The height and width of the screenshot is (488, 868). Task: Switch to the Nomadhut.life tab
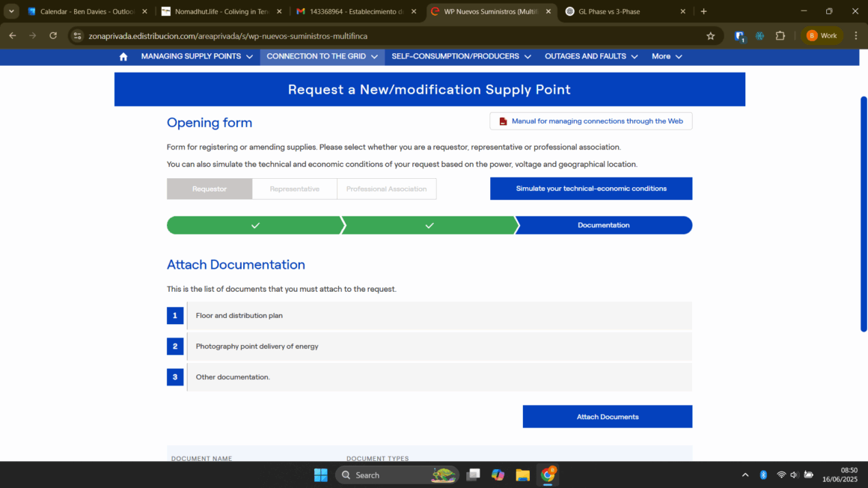(x=221, y=12)
